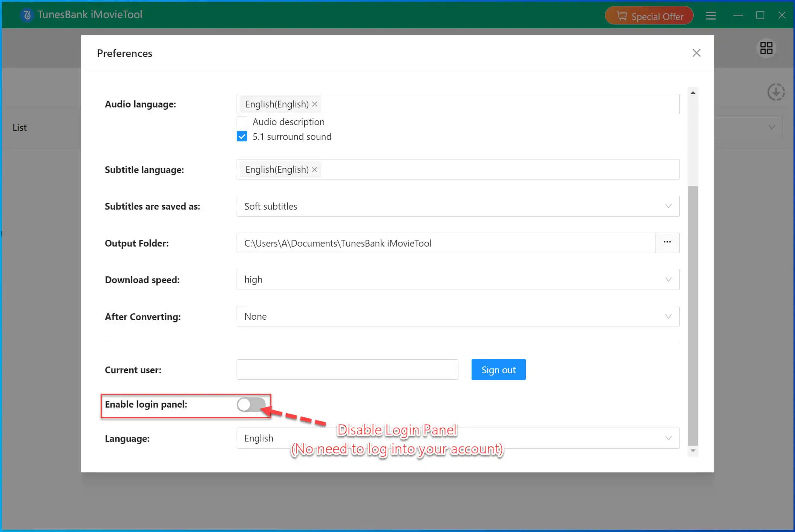795x532 pixels.
Task: Click the List label in main window
Action: [x=20, y=127]
